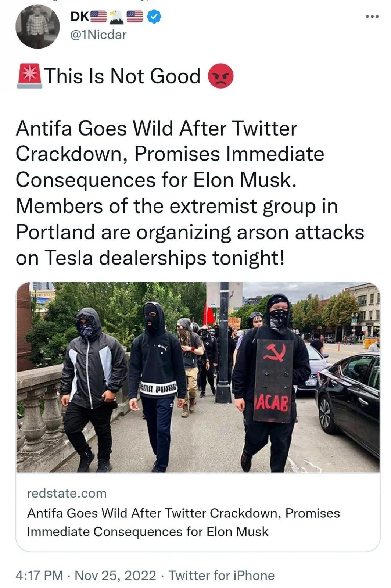
Task: Tap the Nov 25, 2022 date
Action: [x=115, y=575]
